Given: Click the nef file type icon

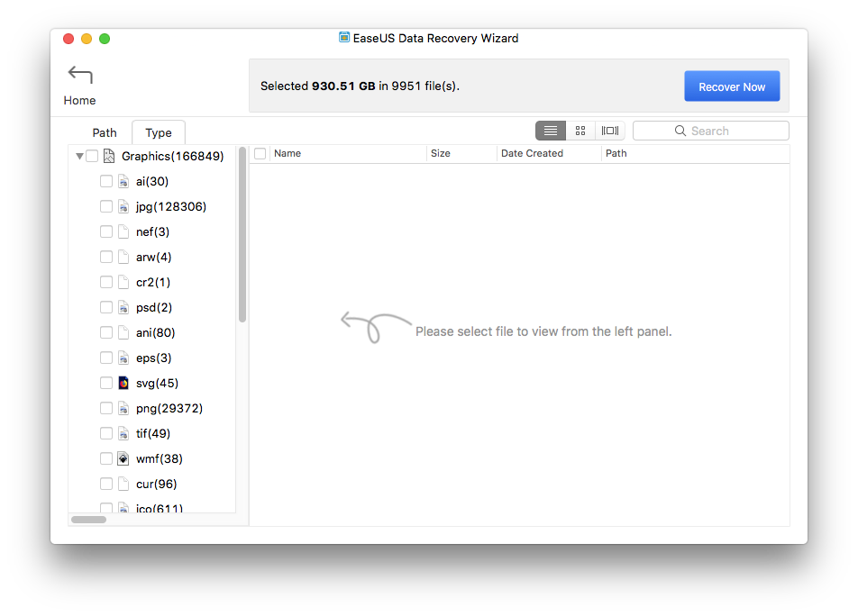Looking at the screenshot, I should tap(123, 231).
